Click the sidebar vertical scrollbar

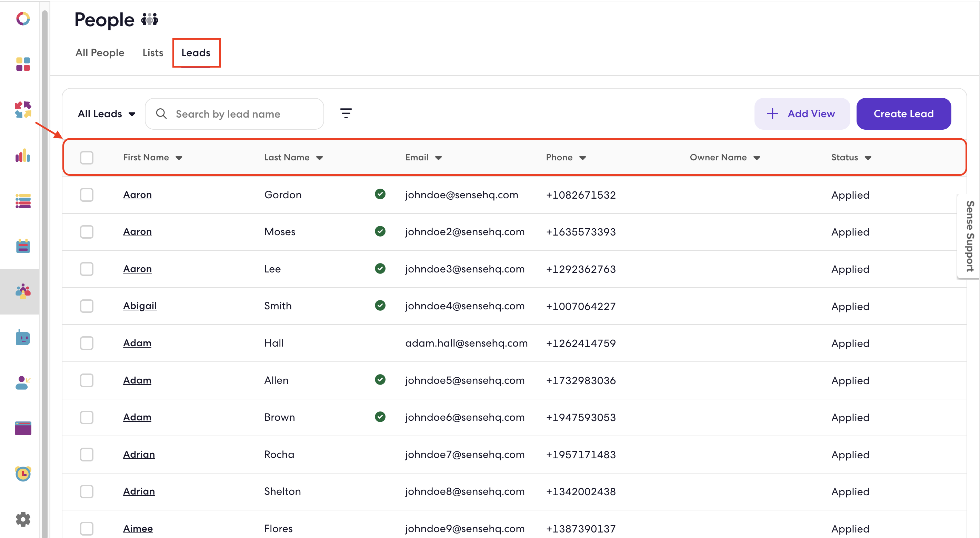coord(45,274)
